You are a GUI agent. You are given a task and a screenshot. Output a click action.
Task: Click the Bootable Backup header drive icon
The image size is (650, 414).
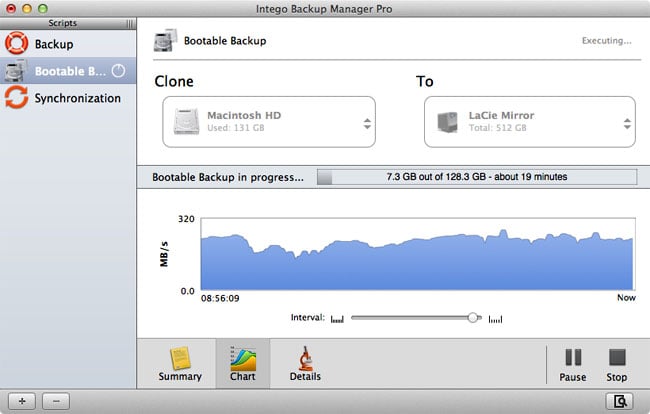tap(165, 40)
